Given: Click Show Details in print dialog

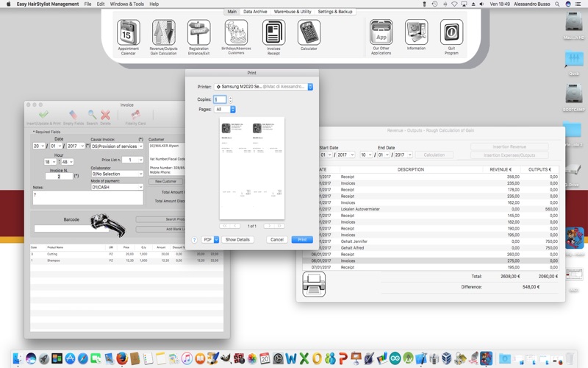Looking at the screenshot, I should pyautogui.click(x=237, y=240).
